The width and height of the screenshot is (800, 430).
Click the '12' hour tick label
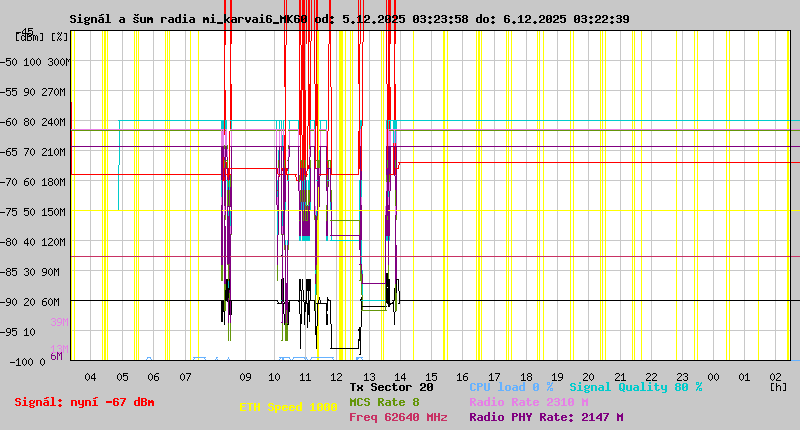(336, 377)
